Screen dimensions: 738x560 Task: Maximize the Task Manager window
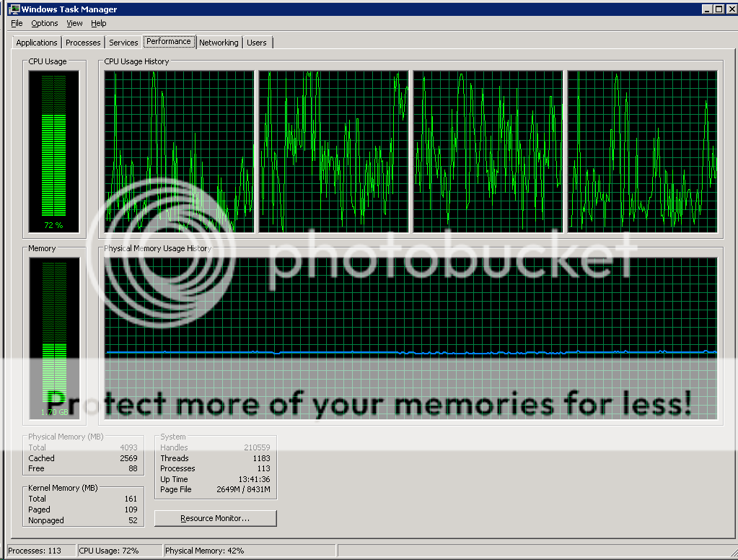[x=718, y=9]
